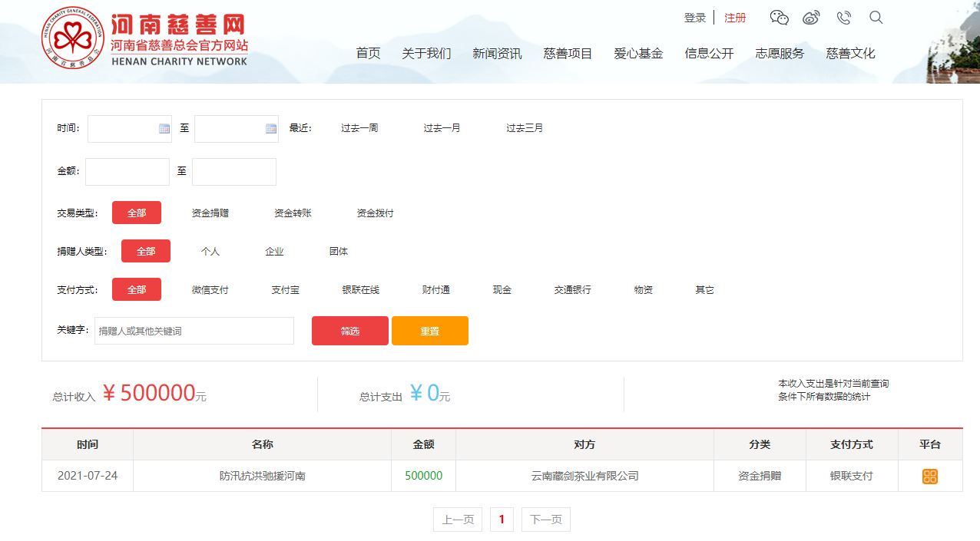The image size is (980, 541).
Task: Select 过去一周 recent time range
Action: coord(359,128)
